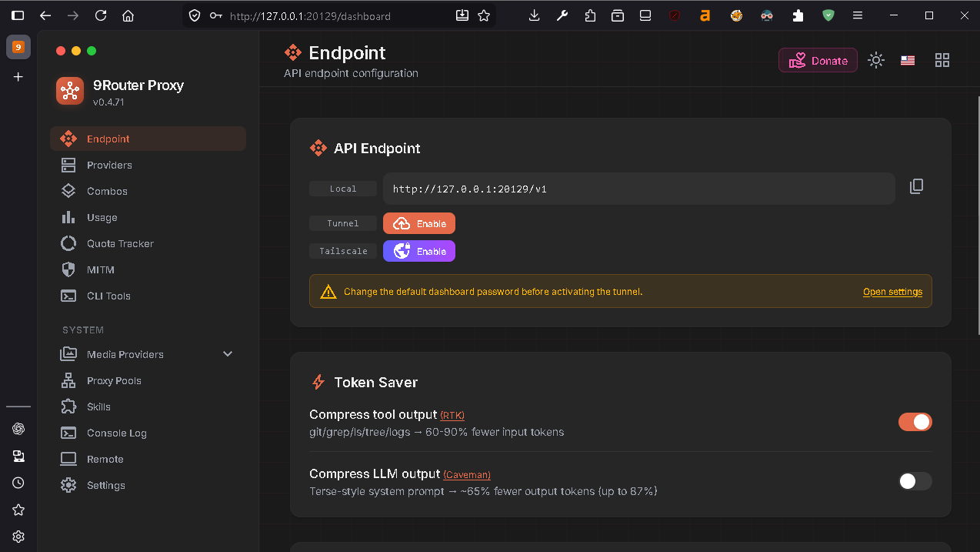
Task: Open the RTK link
Action: point(452,416)
